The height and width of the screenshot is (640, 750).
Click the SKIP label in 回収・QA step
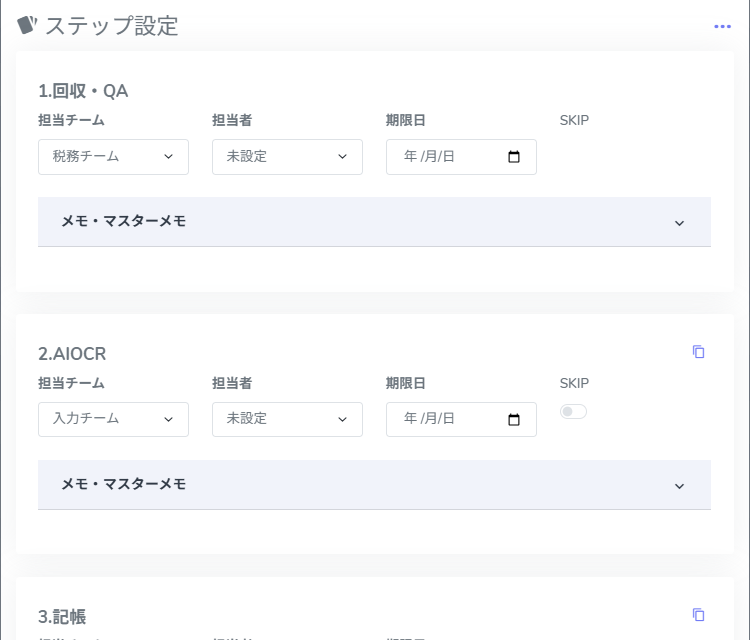pyautogui.click(x=574, y=120)
